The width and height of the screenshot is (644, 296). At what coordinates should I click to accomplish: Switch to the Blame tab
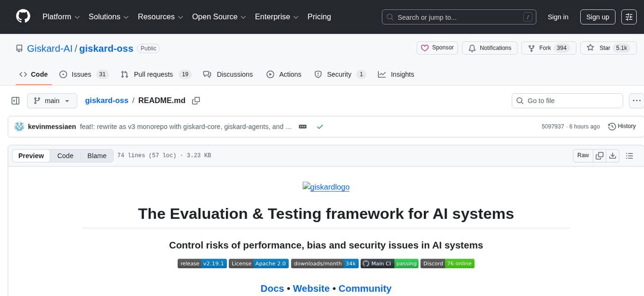[x=97, y=156]
